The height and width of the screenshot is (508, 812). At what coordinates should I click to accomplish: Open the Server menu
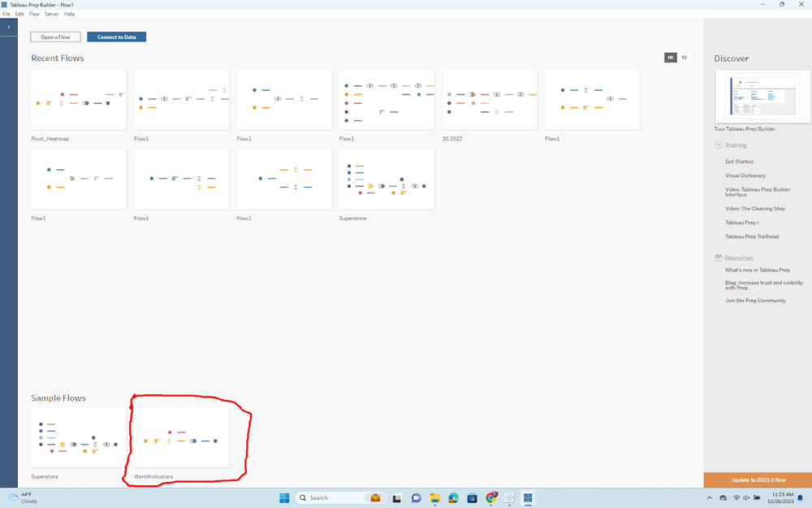pyautogui.click(x=51, y=14)
